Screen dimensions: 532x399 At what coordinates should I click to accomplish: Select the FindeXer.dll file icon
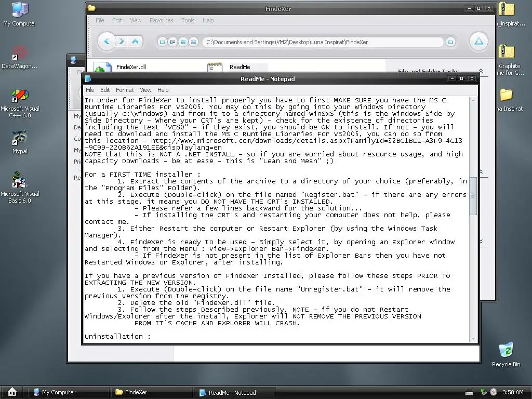tap(102, 67)
